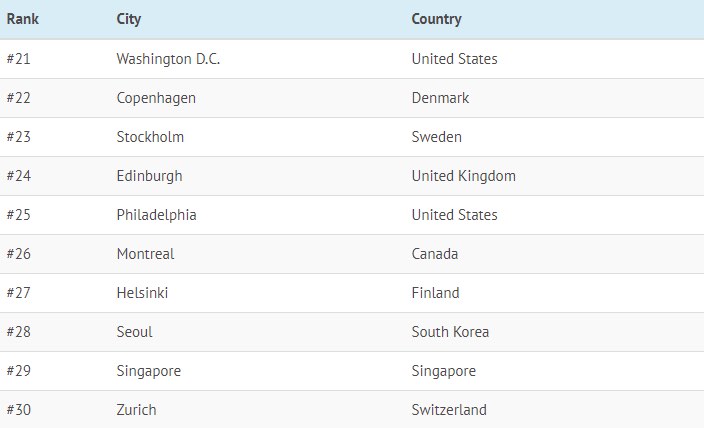
Task: Click the Switzerland country cell
Action: [449, 410]
